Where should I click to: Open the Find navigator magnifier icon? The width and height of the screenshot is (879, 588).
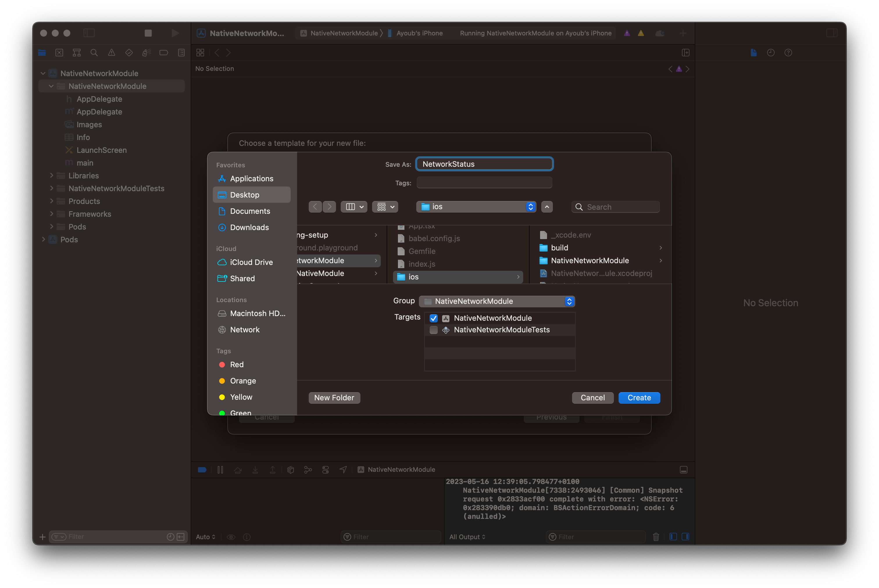tap(94, 53)
